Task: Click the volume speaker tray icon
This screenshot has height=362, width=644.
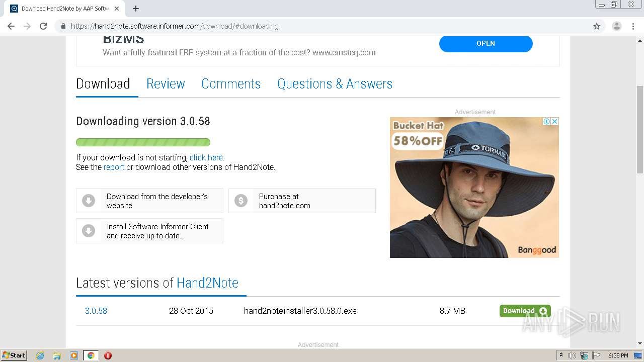Action: (572, 355)
